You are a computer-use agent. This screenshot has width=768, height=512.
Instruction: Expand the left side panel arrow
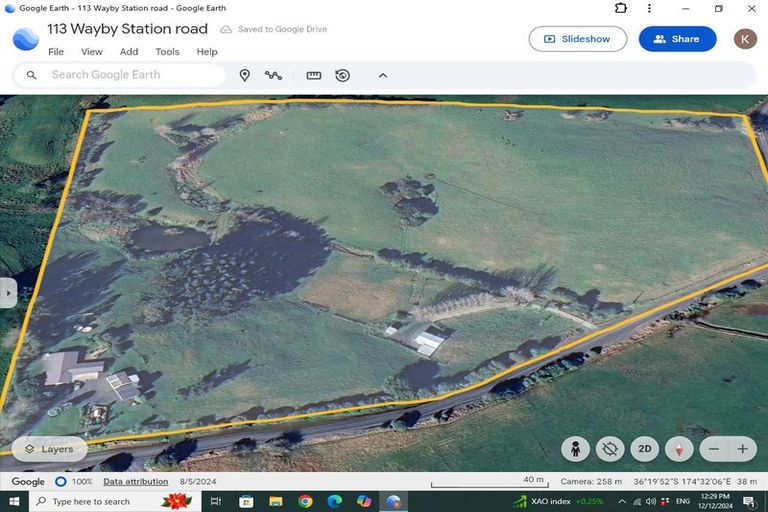coord(8,293)
